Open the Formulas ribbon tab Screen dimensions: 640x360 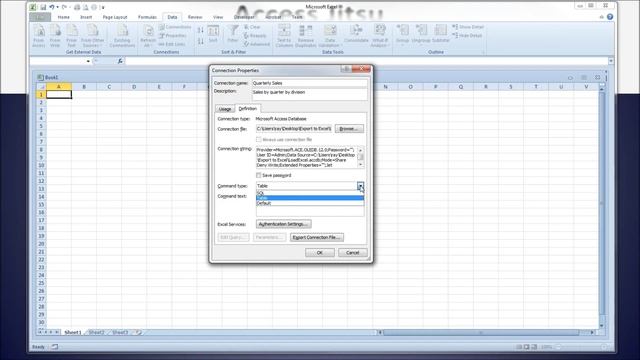click(147, 17)
